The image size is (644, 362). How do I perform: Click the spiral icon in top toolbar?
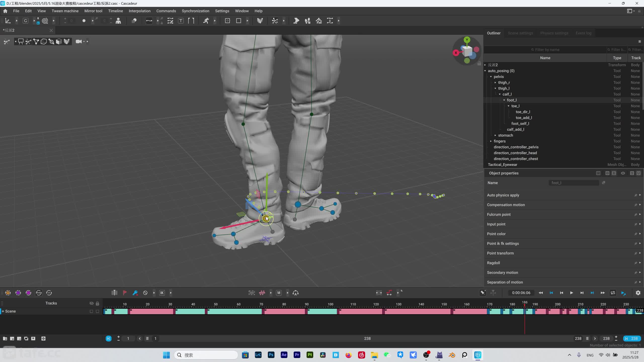45,21
